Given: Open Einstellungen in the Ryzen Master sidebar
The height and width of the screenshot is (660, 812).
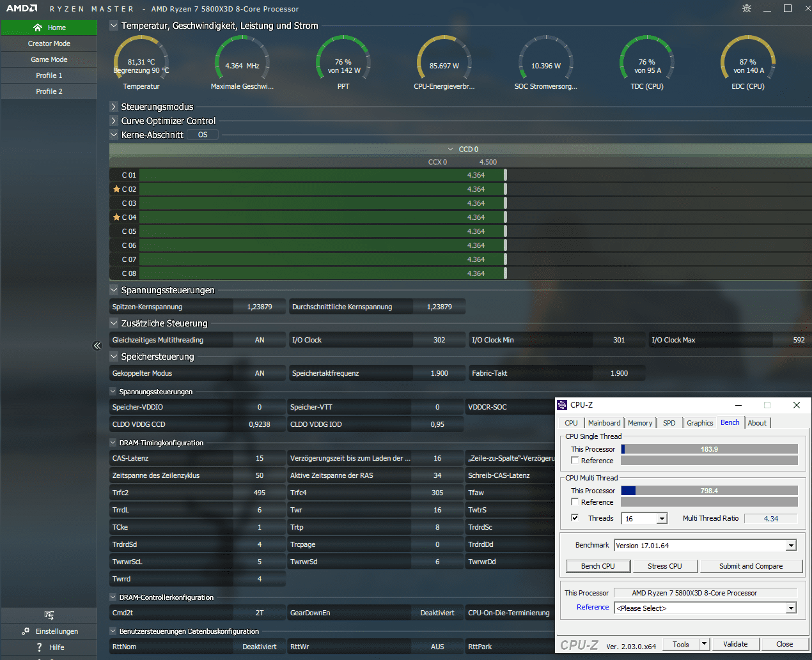Looking at the screenshot, I should [49, 631].
